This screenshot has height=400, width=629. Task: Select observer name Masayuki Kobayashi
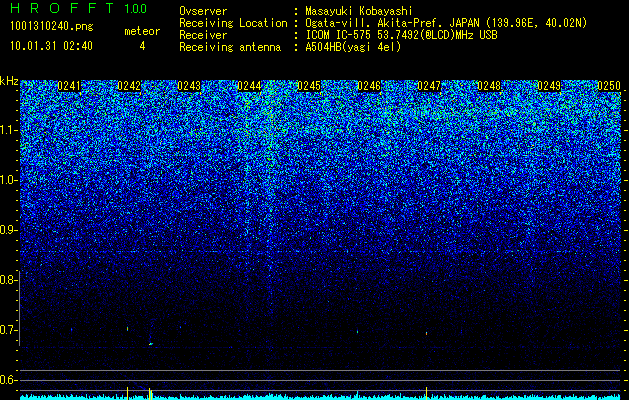click(358, 11)
